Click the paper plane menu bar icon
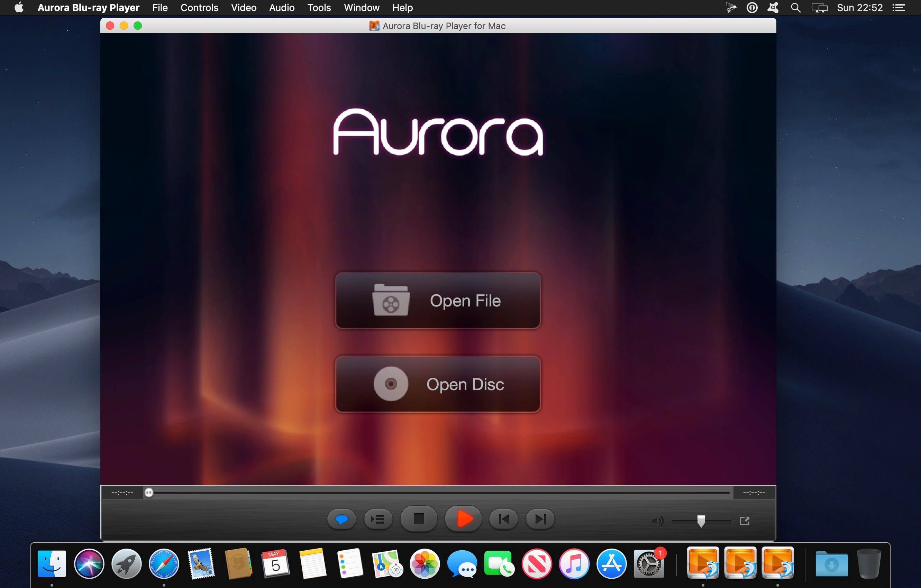This screenshot has height=588, width=921. pos(731,8)
